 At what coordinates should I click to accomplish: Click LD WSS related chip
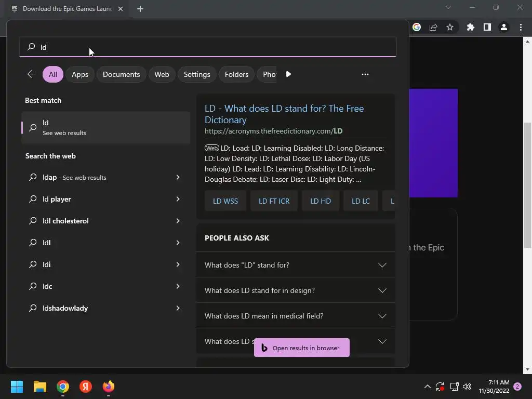click(x=225, y=201)
